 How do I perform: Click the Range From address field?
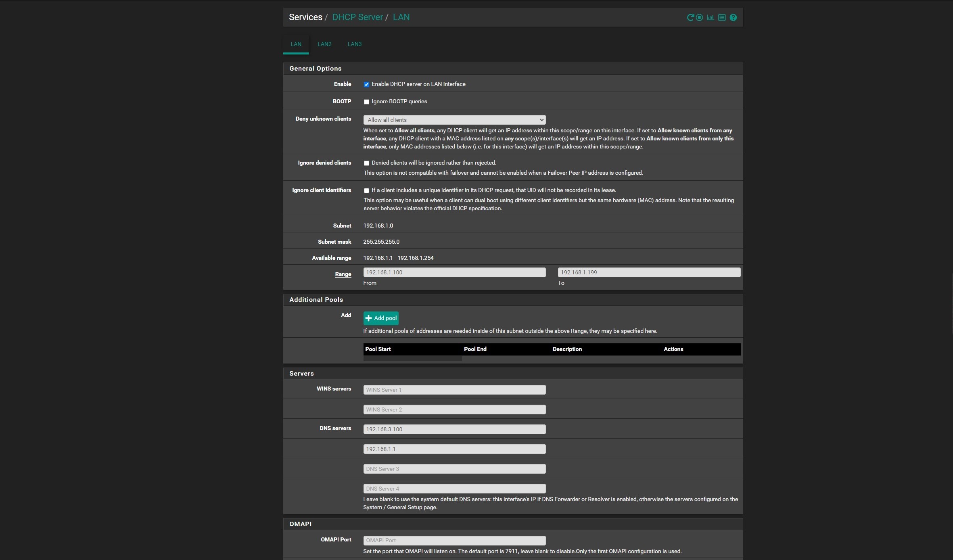point(454,272)
